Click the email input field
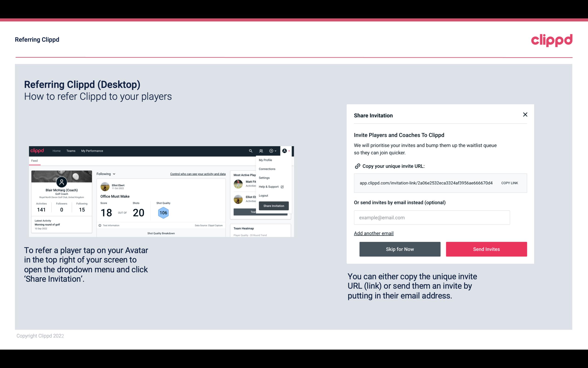 tap(432, 217)
